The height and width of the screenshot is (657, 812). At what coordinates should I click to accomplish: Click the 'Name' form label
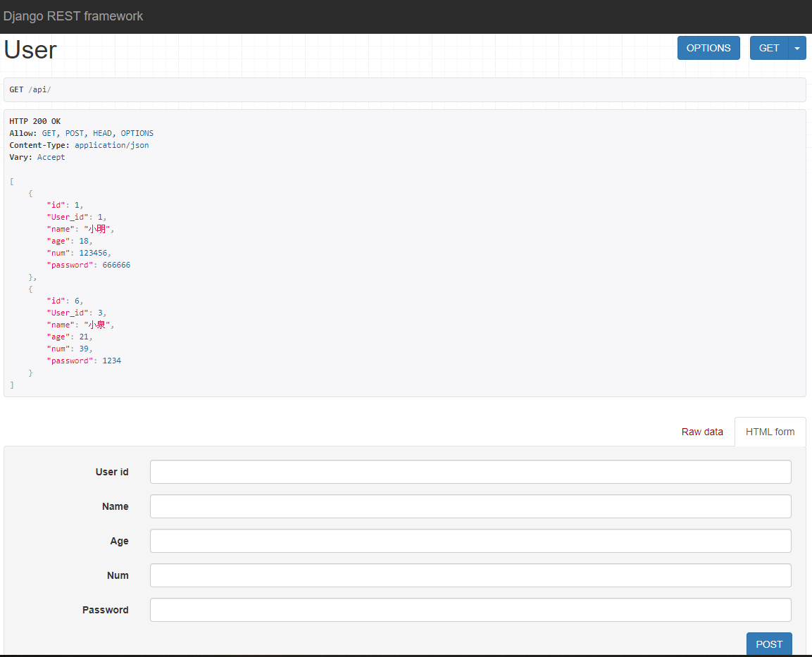click(x=115, y=506)
